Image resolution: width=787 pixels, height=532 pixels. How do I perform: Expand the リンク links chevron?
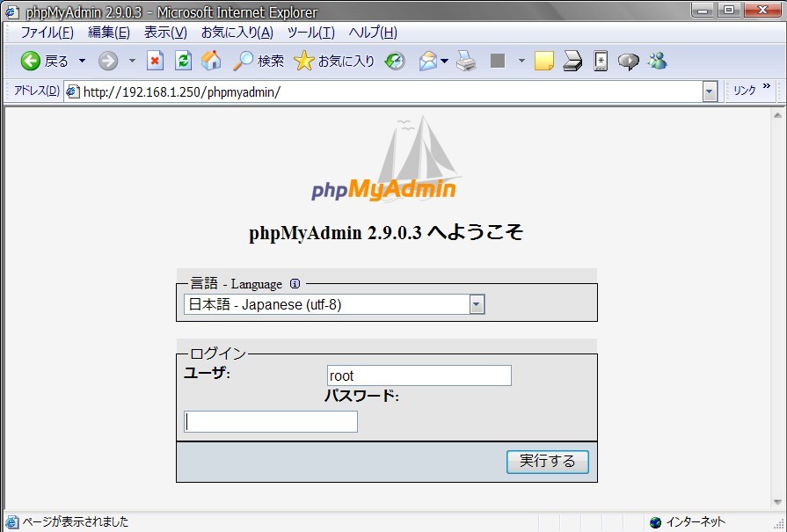click(x=767, y=86)
